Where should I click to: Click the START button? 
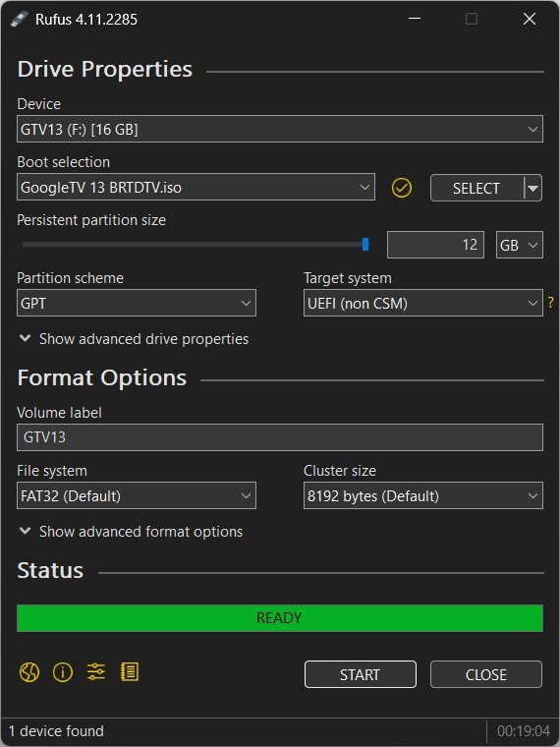360,674
